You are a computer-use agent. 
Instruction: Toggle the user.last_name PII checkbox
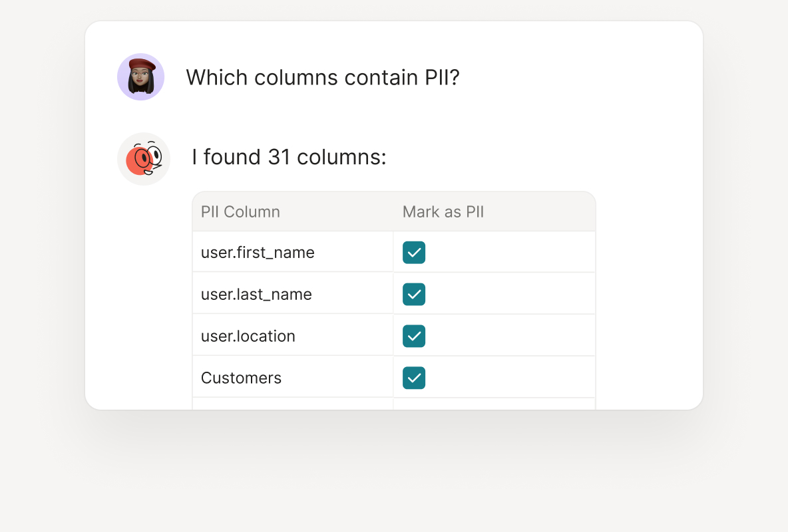tap(414, 294)
